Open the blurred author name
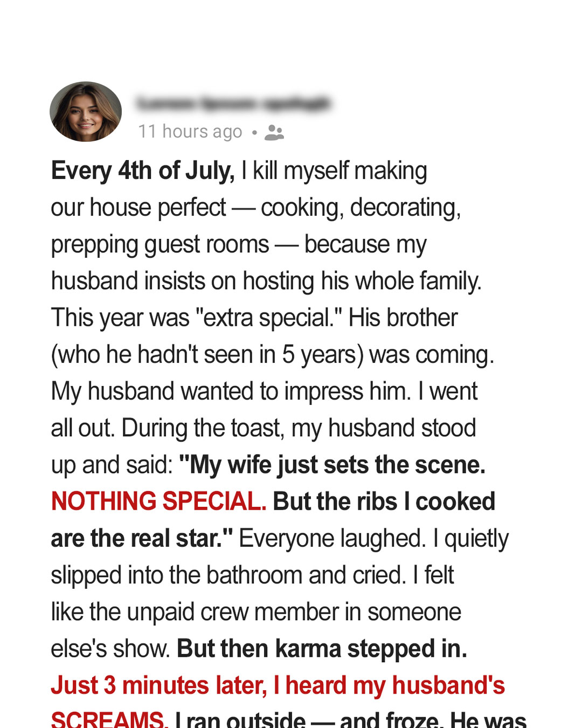 click(233, 102)
